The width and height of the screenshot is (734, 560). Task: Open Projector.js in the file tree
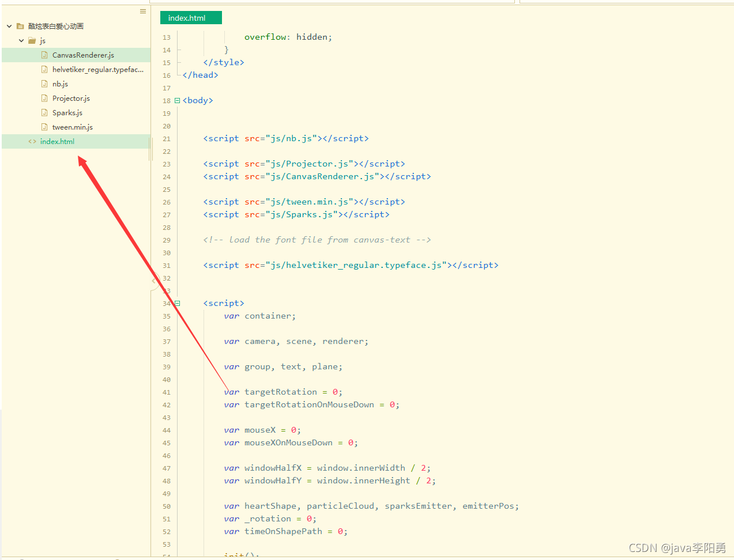71,99
